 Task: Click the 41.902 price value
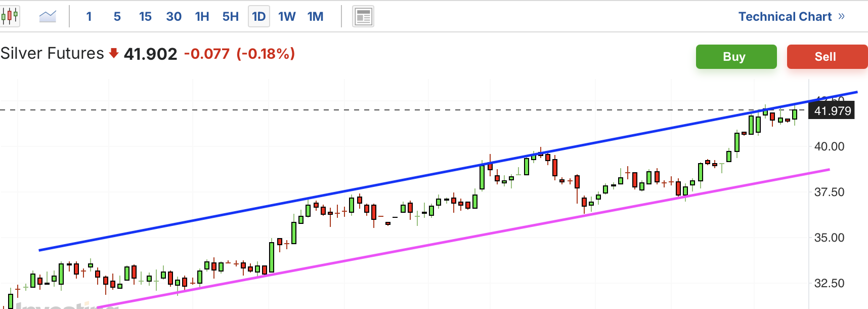pyautogui.click(x=150, y=54)
